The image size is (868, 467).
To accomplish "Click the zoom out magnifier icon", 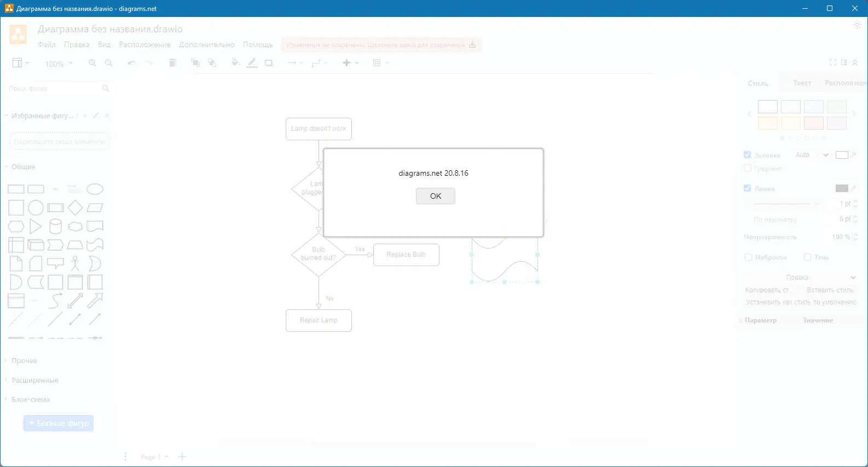I will click(x=109, y=63).
